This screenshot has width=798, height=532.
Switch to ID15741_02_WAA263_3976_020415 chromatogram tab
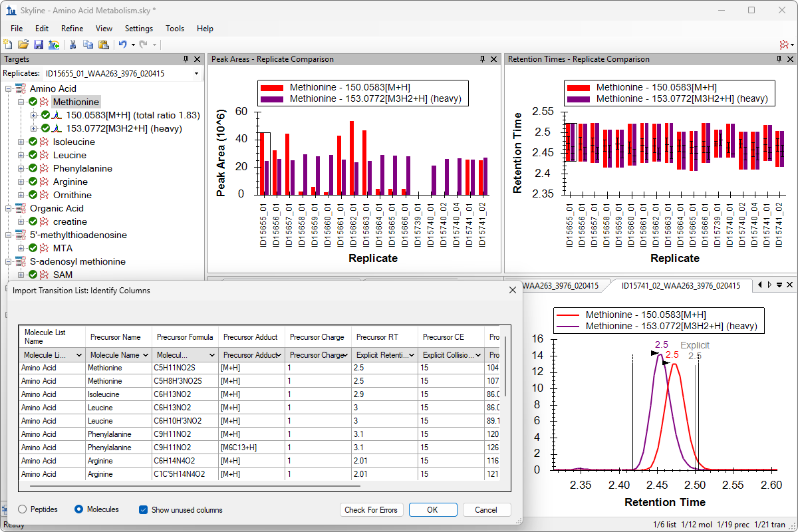680,285
